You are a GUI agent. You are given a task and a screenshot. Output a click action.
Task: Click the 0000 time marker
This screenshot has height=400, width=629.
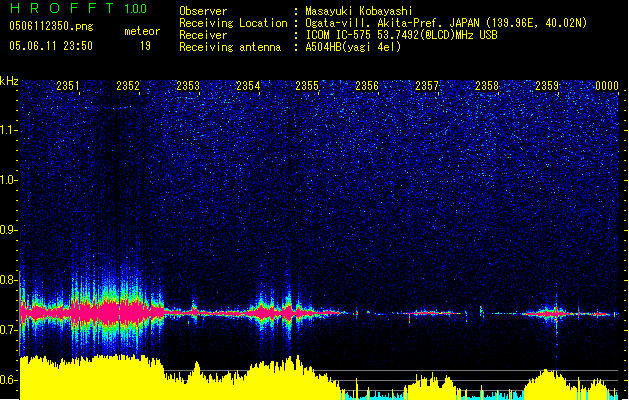(x=607, y=86)
